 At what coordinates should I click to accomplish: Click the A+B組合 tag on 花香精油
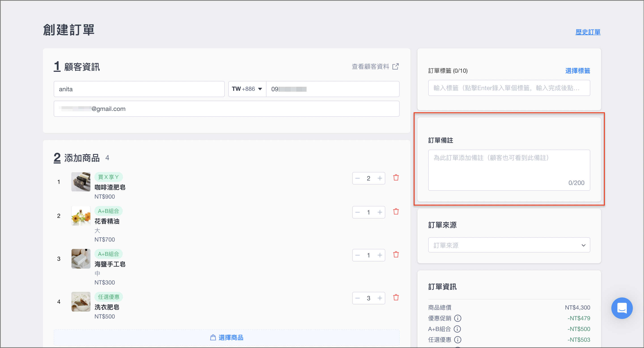(x=108, y=211)
